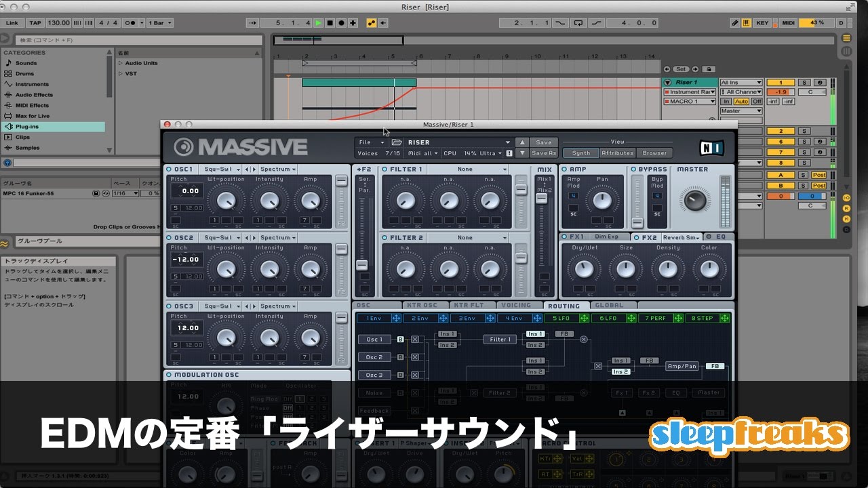
Task: Click the 8 STEP crosshair handle
Action: click(x=725, y=318)
